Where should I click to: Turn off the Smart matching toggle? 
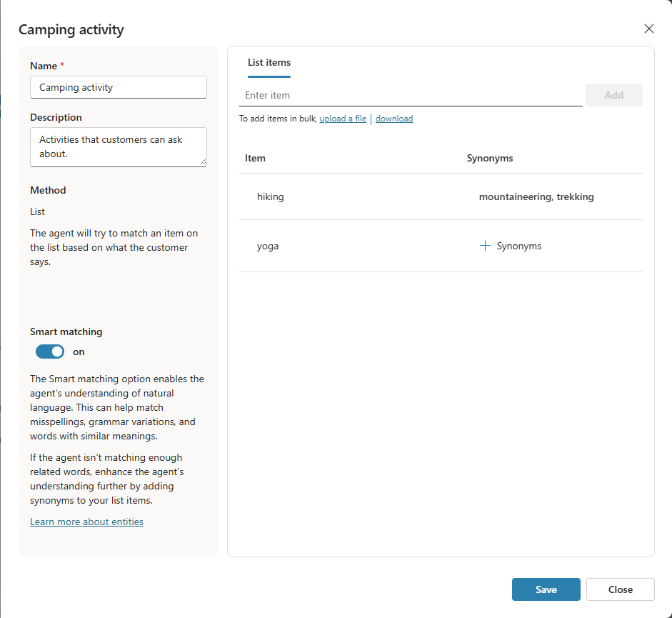point(50,352)
